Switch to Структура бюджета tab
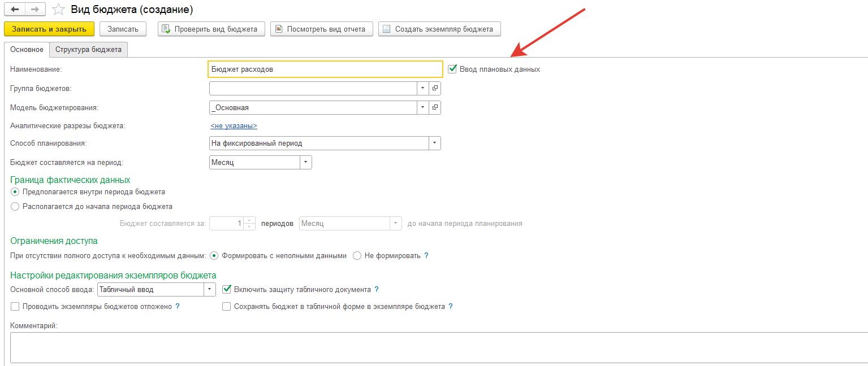Image resolution: width=868 pixels, height=366 pixels. (x=88, y=50)
